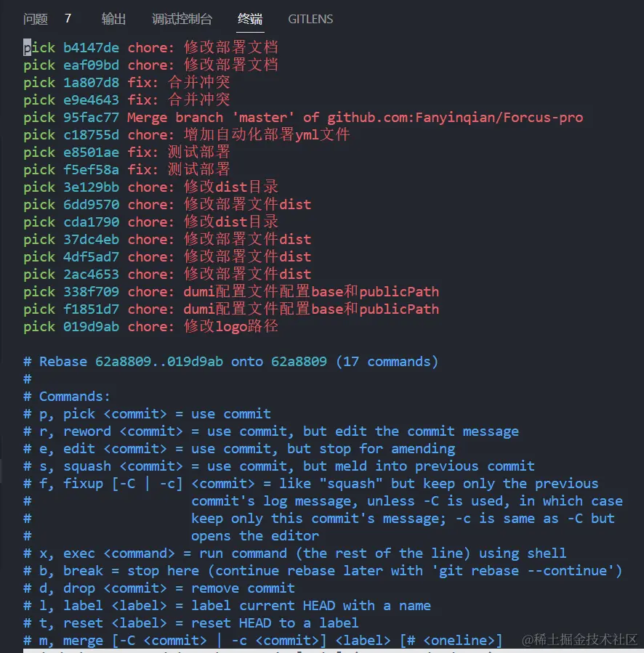Click commit c18755d yml文件 line

coord(186,135)
